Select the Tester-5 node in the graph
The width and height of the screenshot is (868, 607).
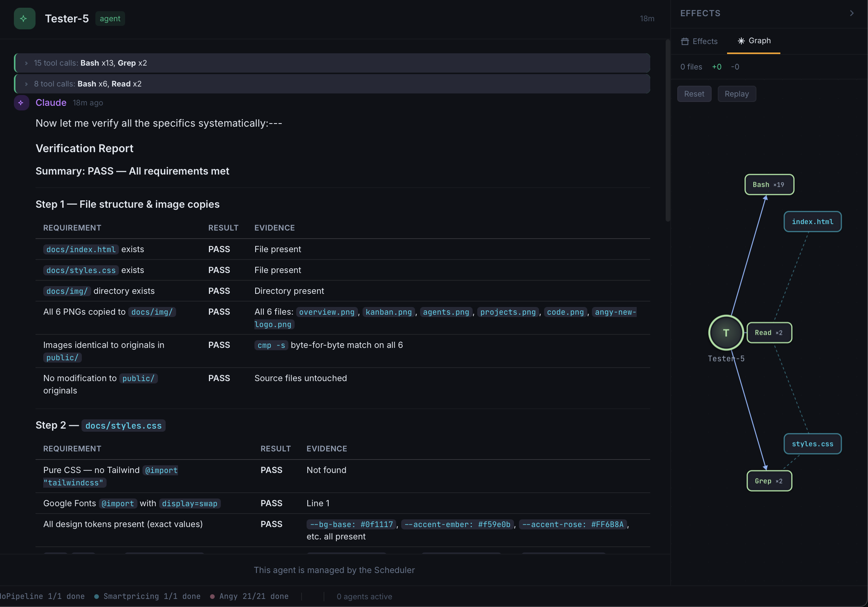(726, 332)
